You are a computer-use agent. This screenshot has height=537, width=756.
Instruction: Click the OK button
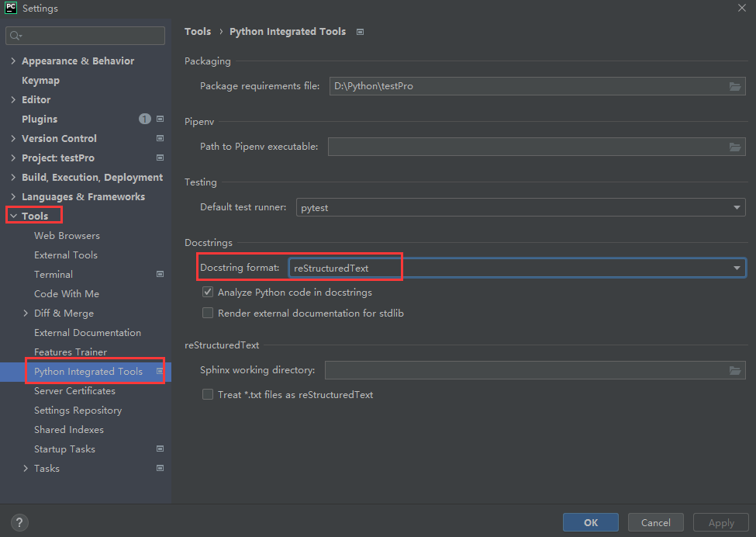(591, 522)
